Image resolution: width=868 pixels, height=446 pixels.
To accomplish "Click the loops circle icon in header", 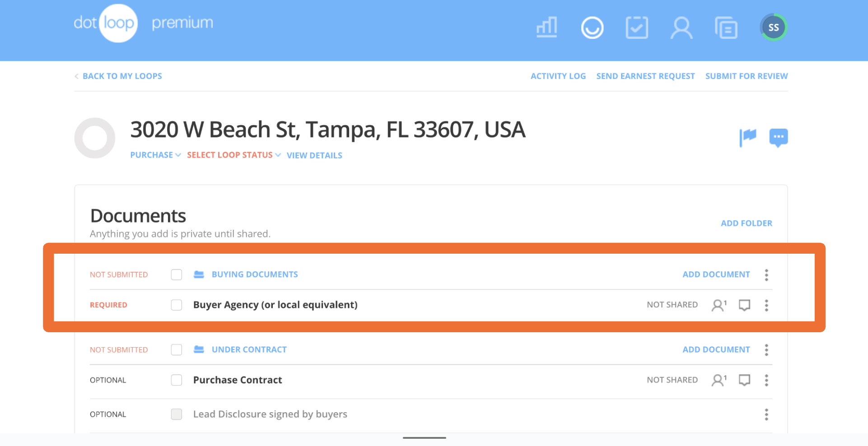I will click(592, 28).
